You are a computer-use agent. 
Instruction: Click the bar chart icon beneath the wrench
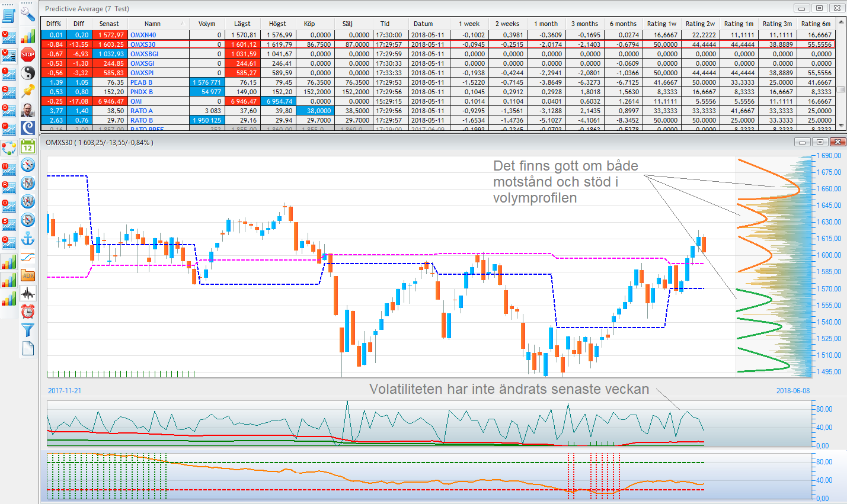click(28, 36)
